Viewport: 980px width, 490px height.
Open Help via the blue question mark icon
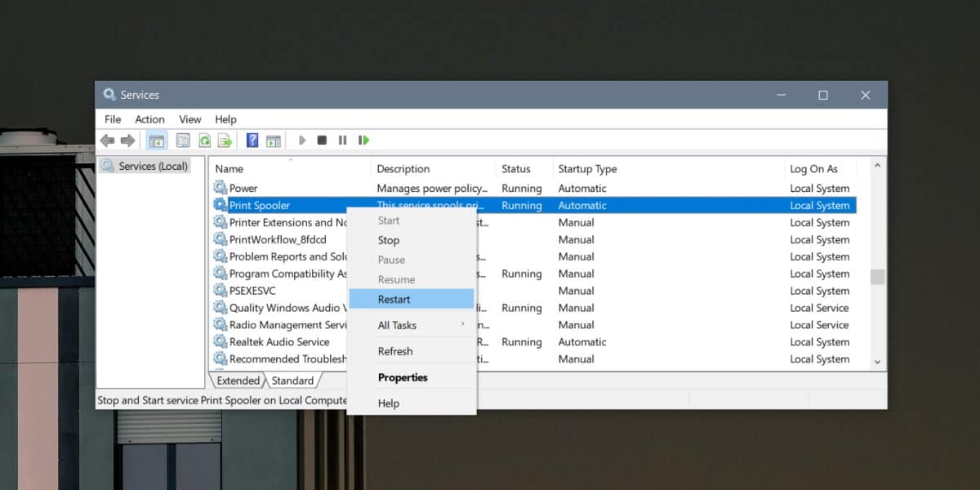[x=252, y=140]
